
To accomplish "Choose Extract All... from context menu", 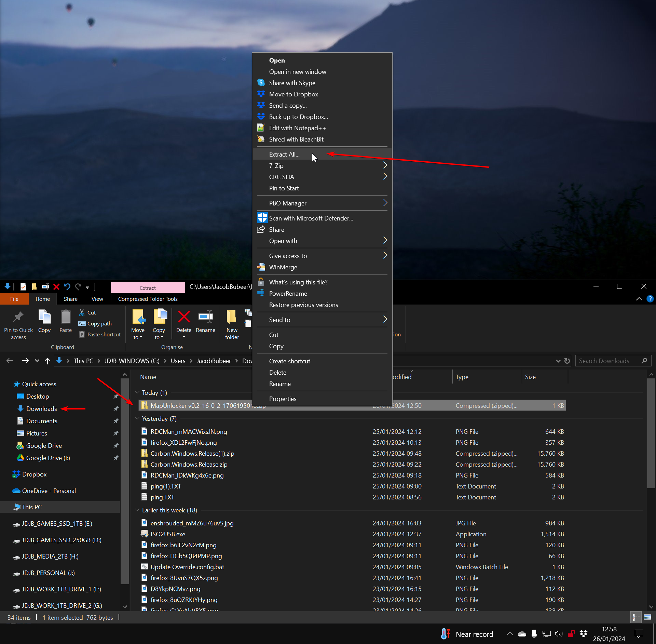I will (x=284, y=154).
